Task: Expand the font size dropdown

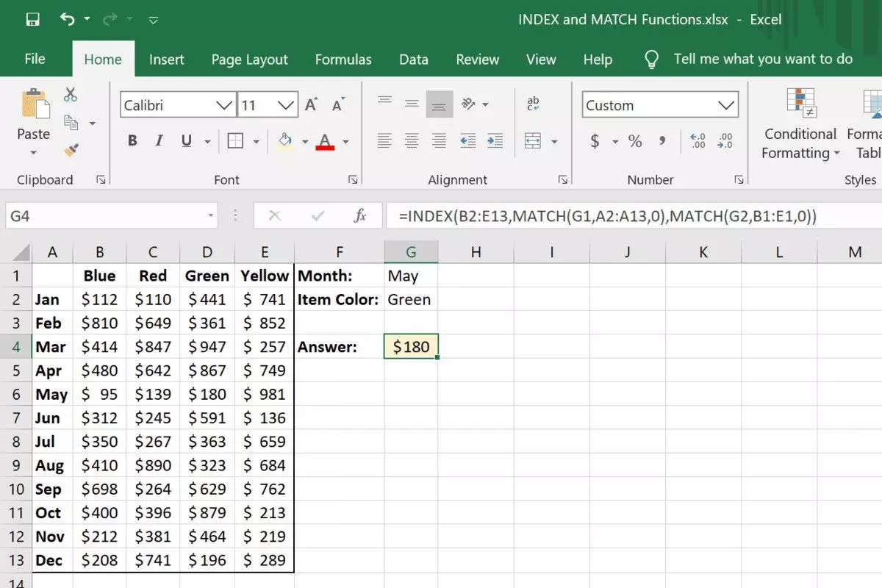Action: [286, 106]
